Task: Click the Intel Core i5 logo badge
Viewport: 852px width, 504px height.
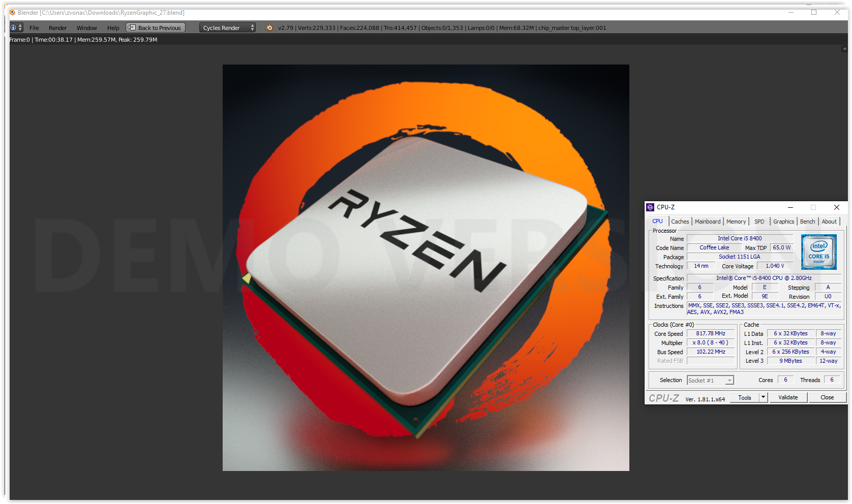Action: click(x=818, y=252)
